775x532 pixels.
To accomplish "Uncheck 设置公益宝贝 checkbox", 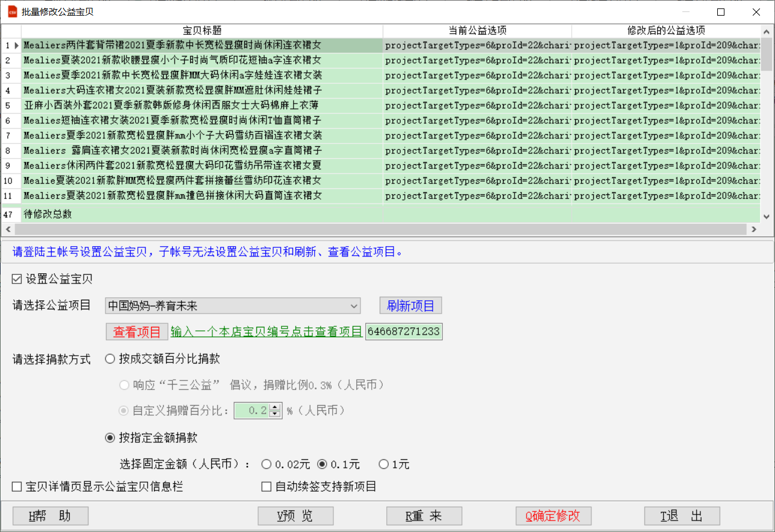I will [17, 279].
